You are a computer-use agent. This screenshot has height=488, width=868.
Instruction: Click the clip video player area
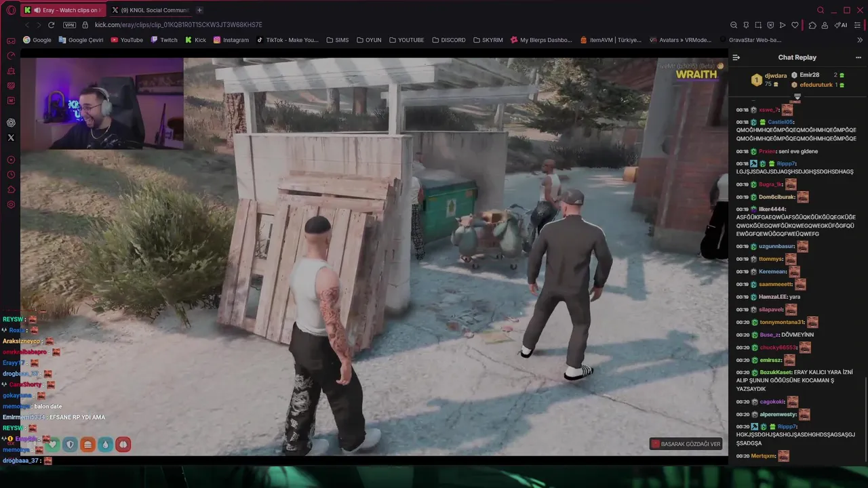(x=374, y=256)
